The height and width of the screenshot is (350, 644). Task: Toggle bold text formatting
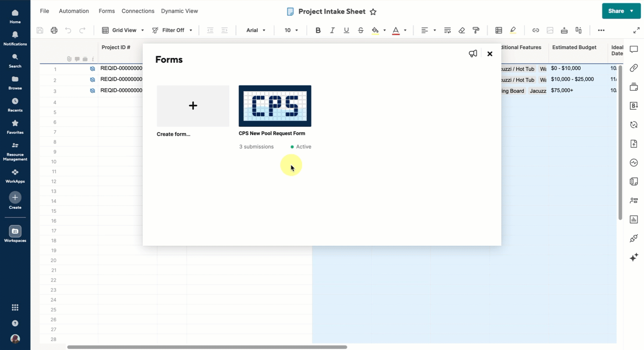point(318,30)
